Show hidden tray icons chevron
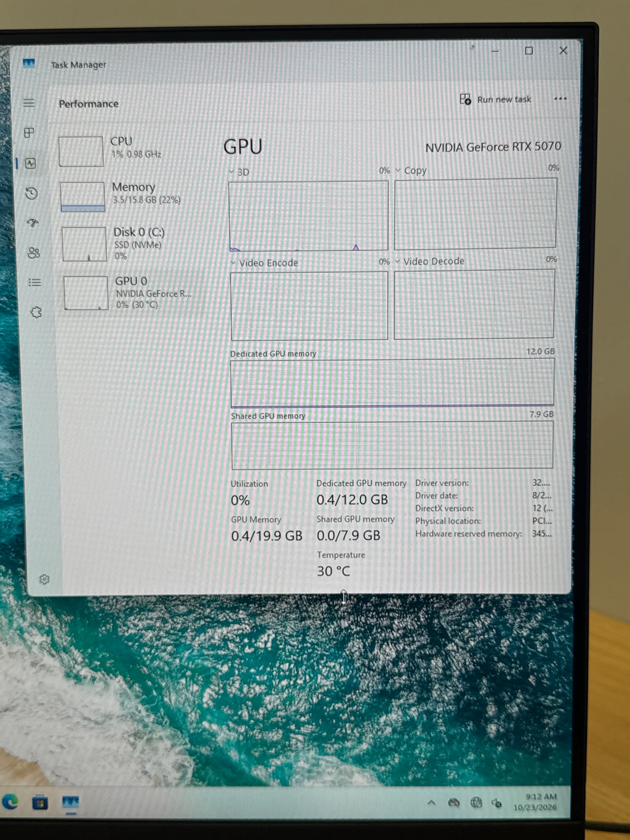Image resolution: width=630 pixels, height=840 pixels. (x=431, y=803)
